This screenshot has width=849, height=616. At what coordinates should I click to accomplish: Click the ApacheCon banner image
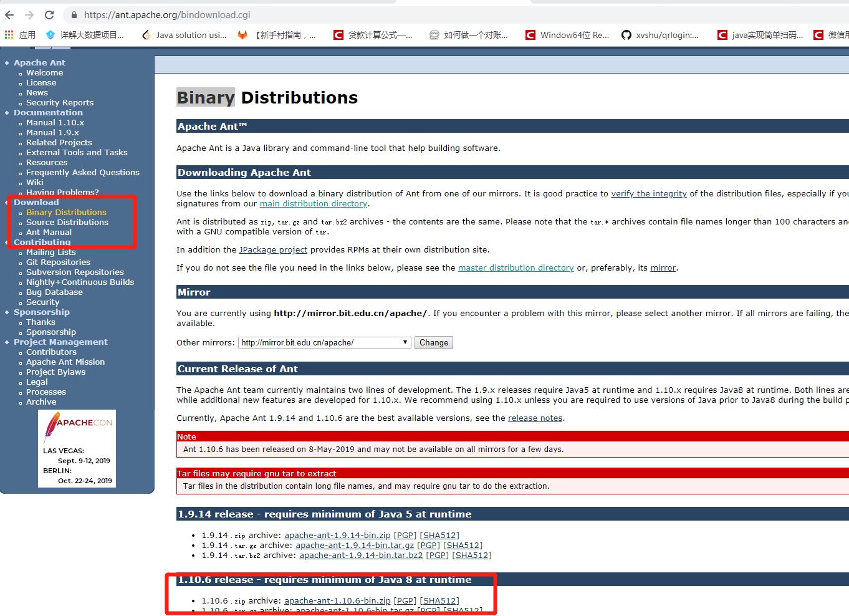77,448
